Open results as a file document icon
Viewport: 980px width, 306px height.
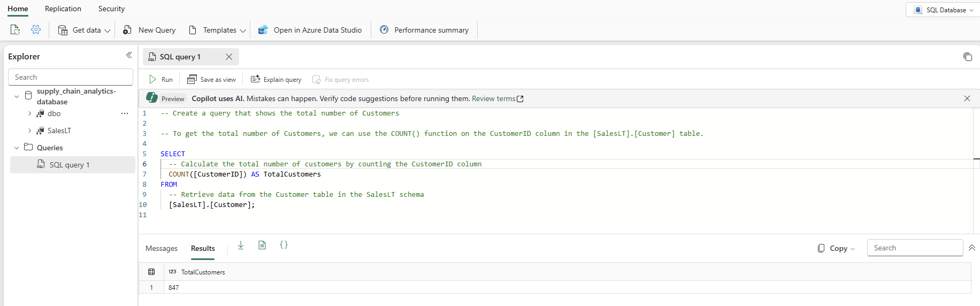pos(262,245)
